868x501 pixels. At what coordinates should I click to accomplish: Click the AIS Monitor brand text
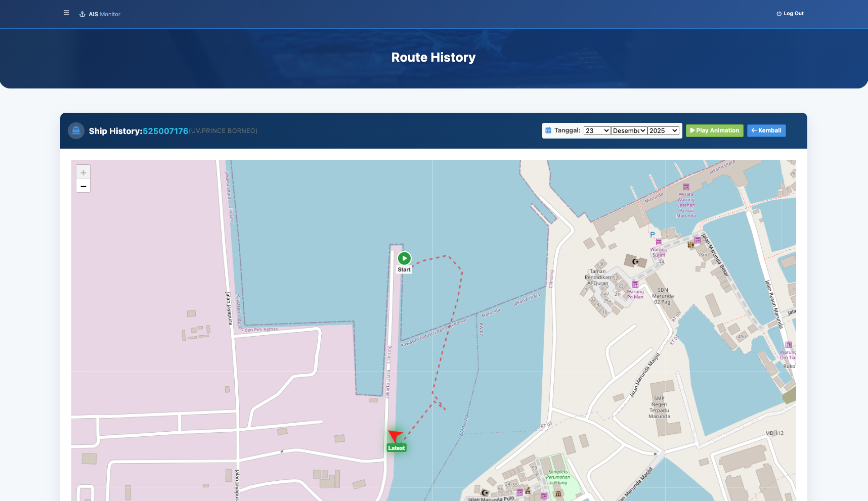[105, 14]
